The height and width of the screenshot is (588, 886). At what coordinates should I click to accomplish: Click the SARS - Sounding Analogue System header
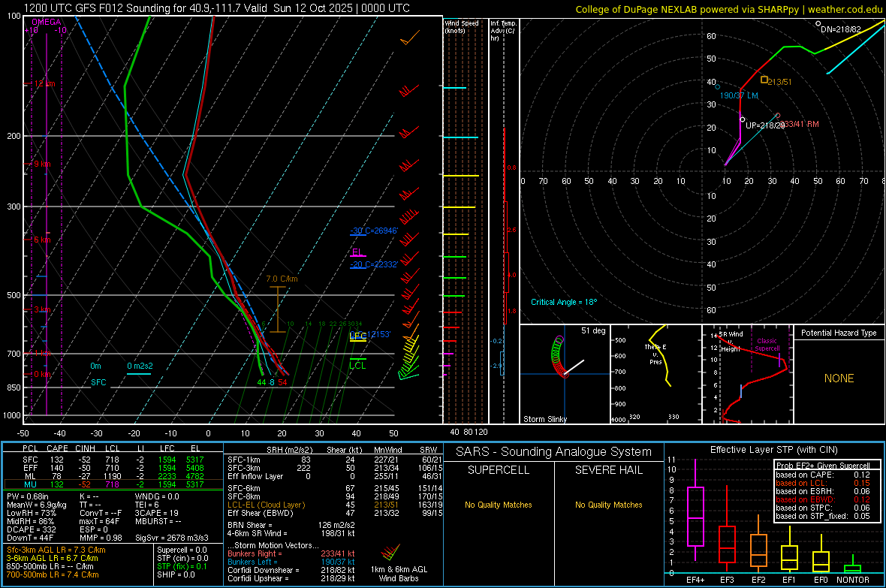tap(554, 452)
